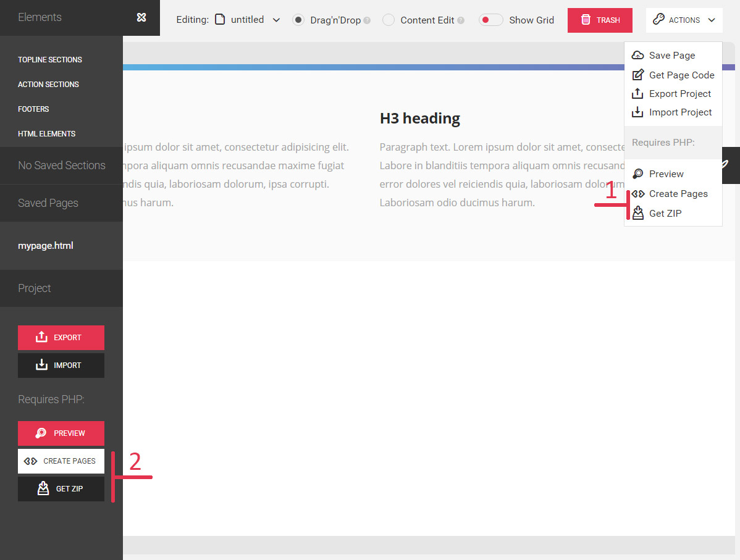The image size is (740, 560).
Task: Close the Elements sidebar panel
Action: [141, 17]
